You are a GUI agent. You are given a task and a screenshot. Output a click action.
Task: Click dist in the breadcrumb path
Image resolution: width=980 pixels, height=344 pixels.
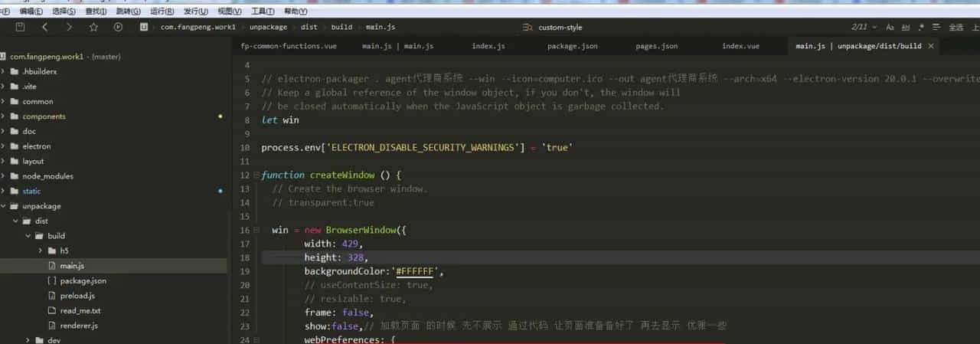coord(309,27)
